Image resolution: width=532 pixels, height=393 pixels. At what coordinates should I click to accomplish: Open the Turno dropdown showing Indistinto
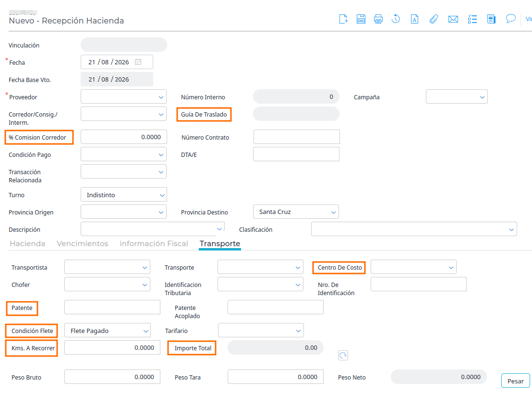point(124,195)
